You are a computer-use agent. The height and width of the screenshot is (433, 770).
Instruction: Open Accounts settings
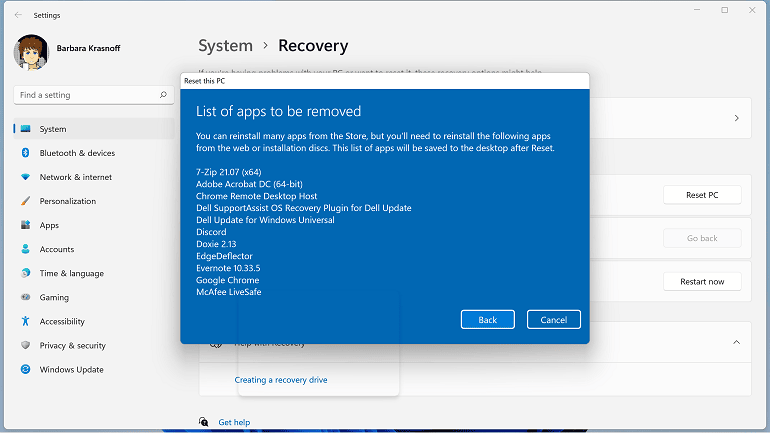[94, 249]
